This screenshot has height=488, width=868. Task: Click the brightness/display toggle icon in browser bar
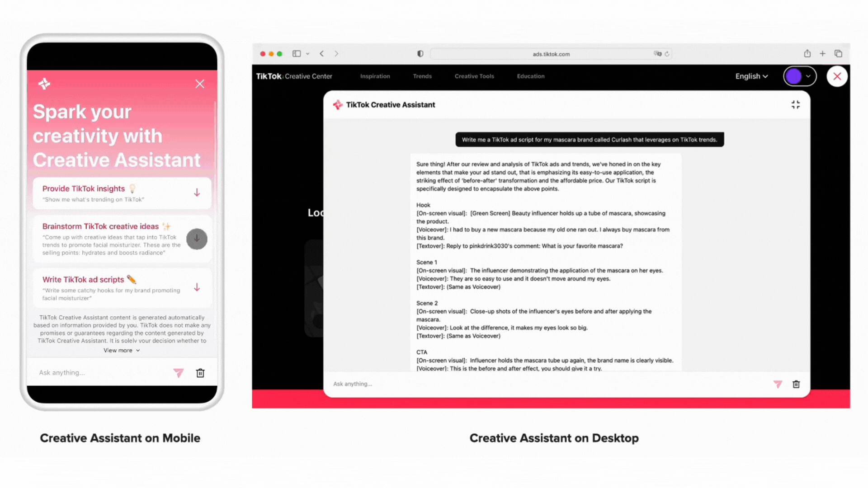click(420, 53)
